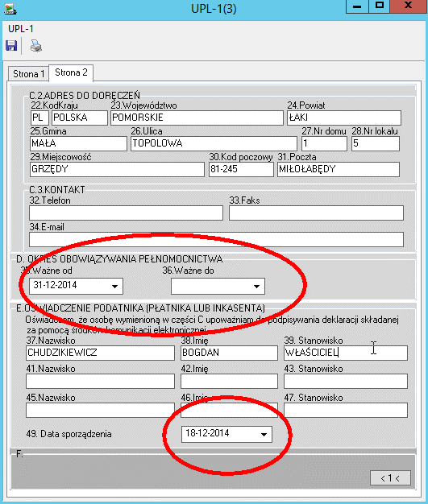Click the Województwo field containing POMORSKIE
This screenshot has height=504, width=428.
pos(197,118)
